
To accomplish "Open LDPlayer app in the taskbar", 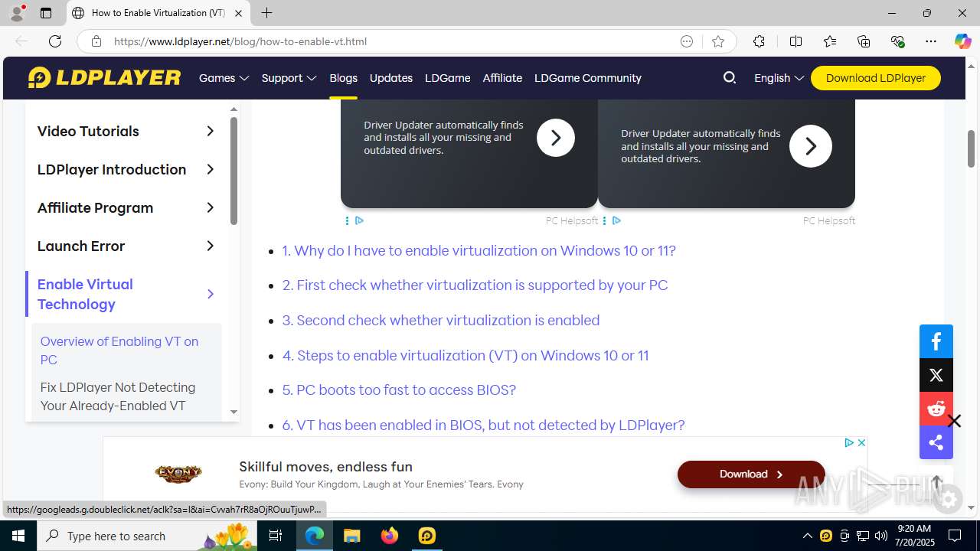I will click(x=427, y=536).
